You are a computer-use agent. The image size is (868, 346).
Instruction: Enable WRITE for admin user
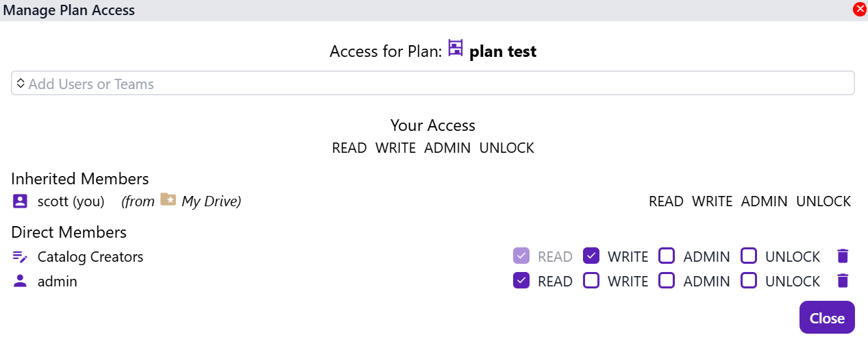point(591,281)
